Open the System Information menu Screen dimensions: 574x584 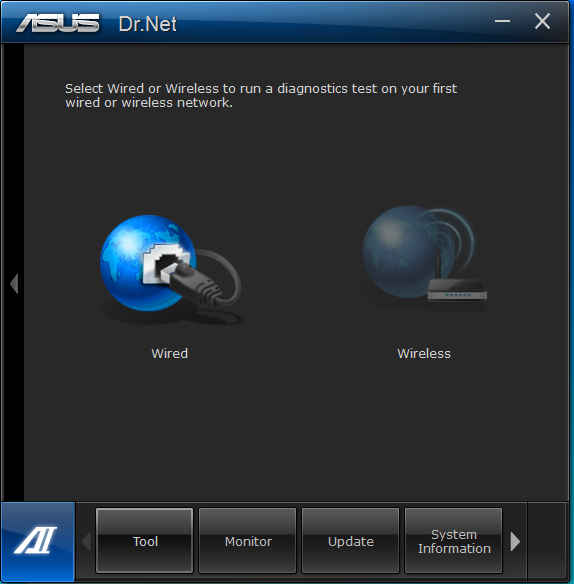pos(454,541)
